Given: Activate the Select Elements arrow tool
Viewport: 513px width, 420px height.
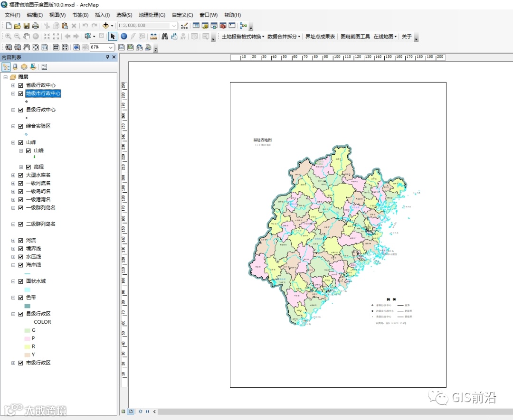Looking at the screenshot, I should point(113,36).
